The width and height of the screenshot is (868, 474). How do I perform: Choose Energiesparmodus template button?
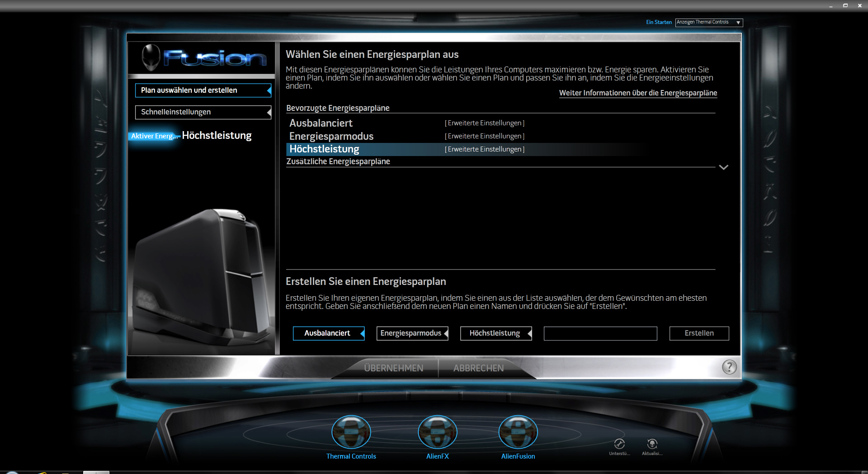click(x=412, y=333)
